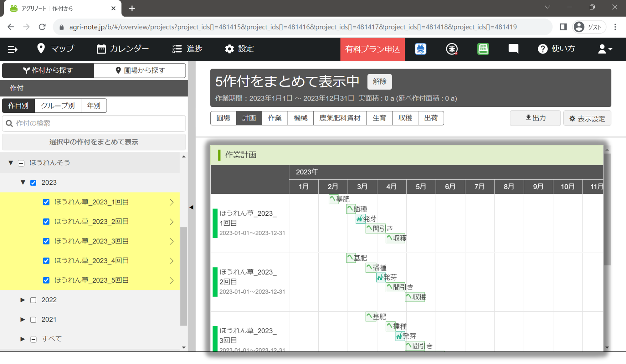626x364 pixels.
Task: Open the chat message bubble icon
Action: point(513,49)
